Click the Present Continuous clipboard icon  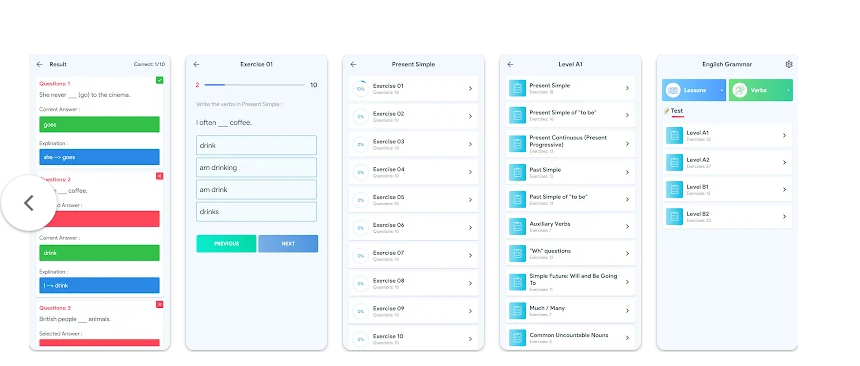click(x=517, y=144)
